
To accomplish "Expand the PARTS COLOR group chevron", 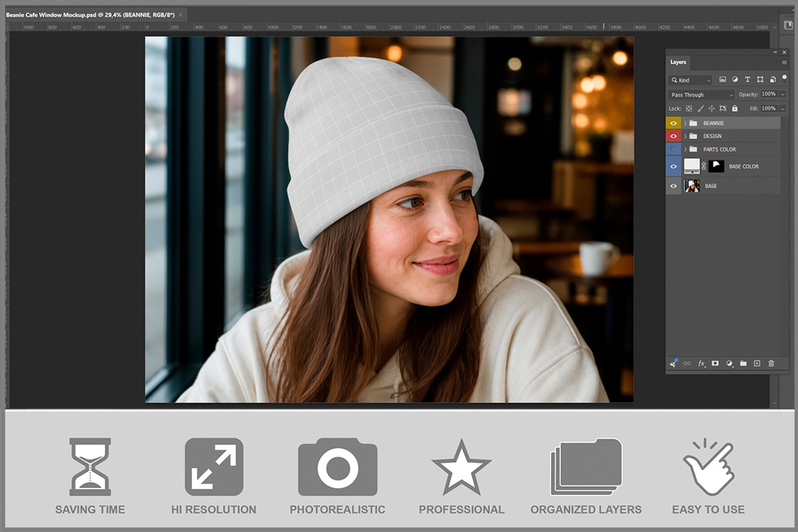I will 685,150.
